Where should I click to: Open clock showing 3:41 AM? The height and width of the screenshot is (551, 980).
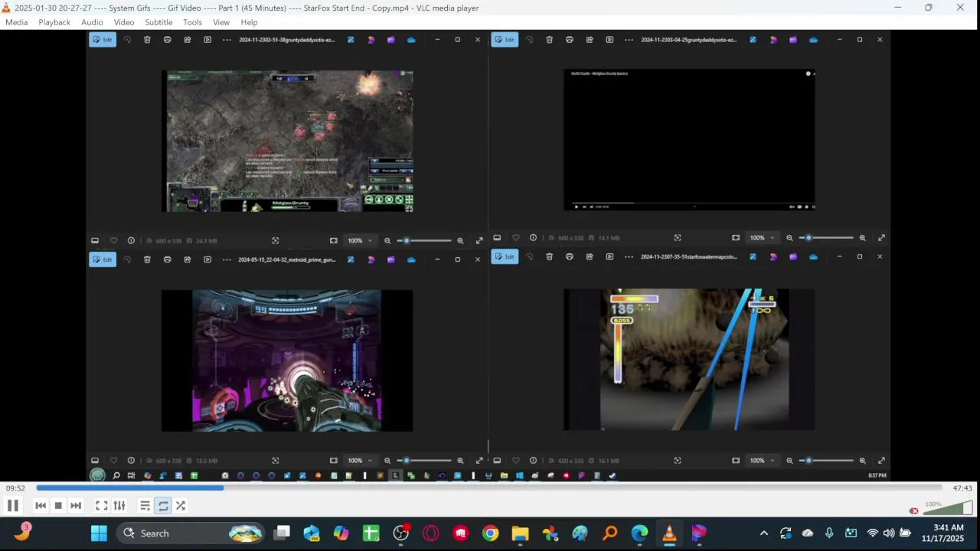942,533
